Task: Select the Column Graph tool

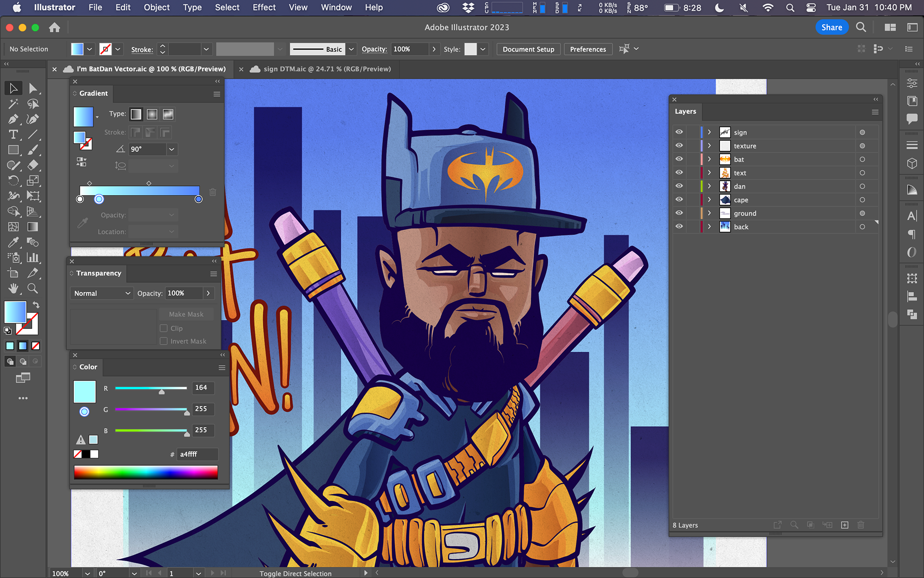Action: click(33, 258)
